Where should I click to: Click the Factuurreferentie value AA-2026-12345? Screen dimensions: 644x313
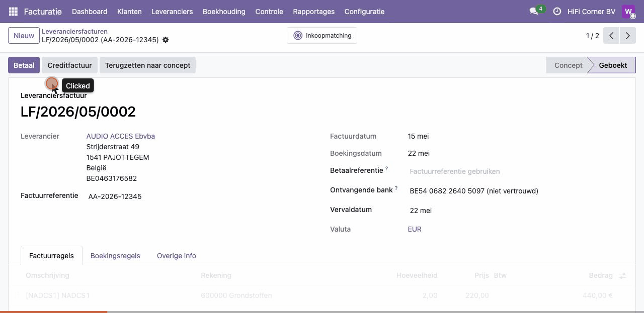(115, 196)
